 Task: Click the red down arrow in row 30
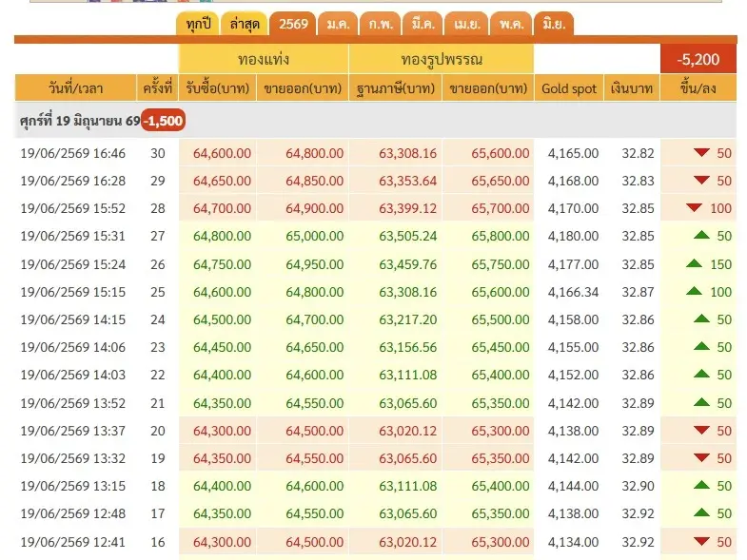coord(701,152)
